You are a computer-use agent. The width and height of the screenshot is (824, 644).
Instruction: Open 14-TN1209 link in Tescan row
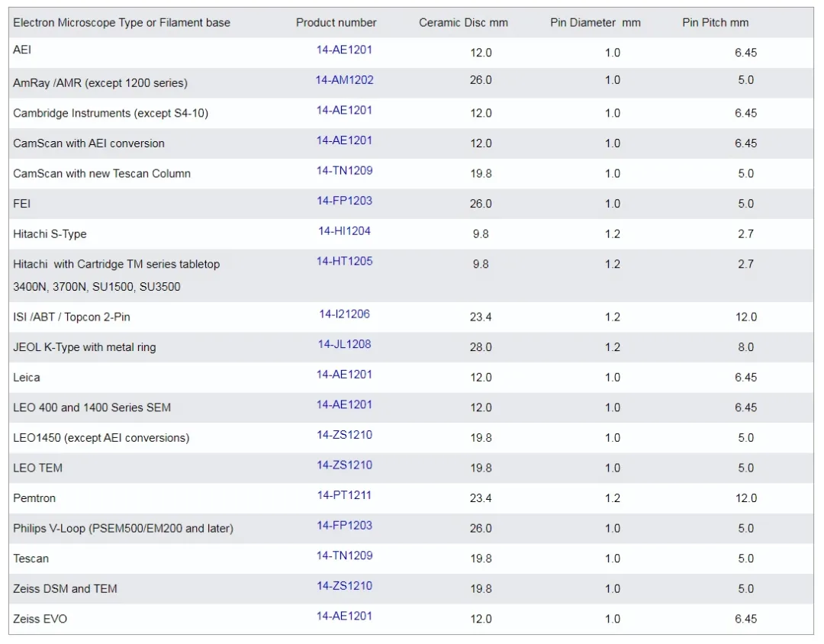344,555
